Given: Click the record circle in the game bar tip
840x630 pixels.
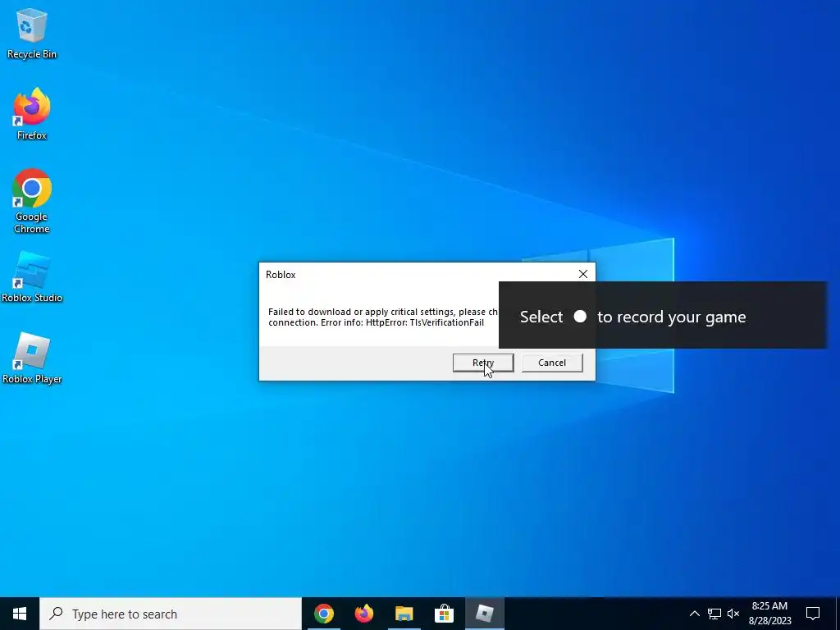Looking at the screenshot, I should click(580, 316).
